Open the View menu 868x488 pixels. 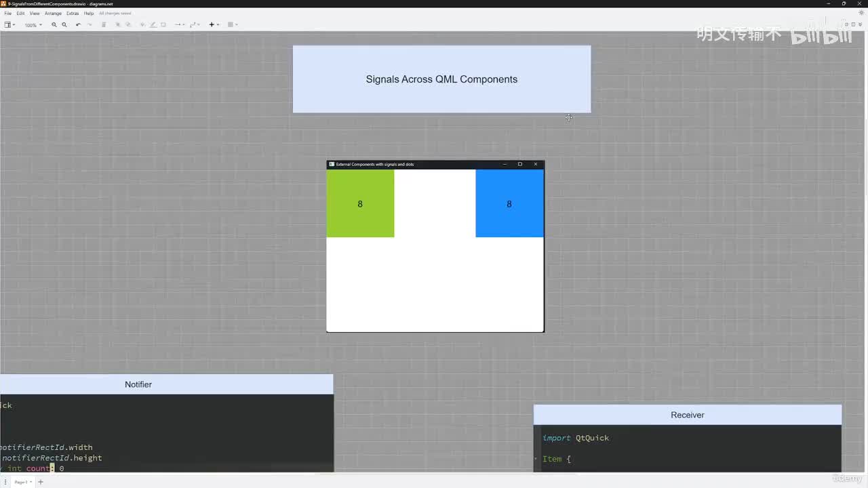coord(35,14)
